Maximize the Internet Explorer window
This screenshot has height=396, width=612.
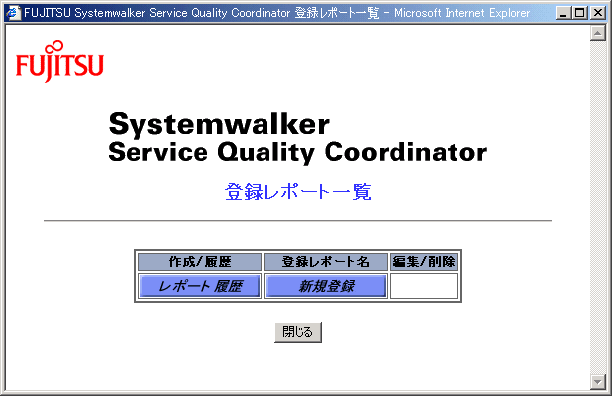pos(580,13)
